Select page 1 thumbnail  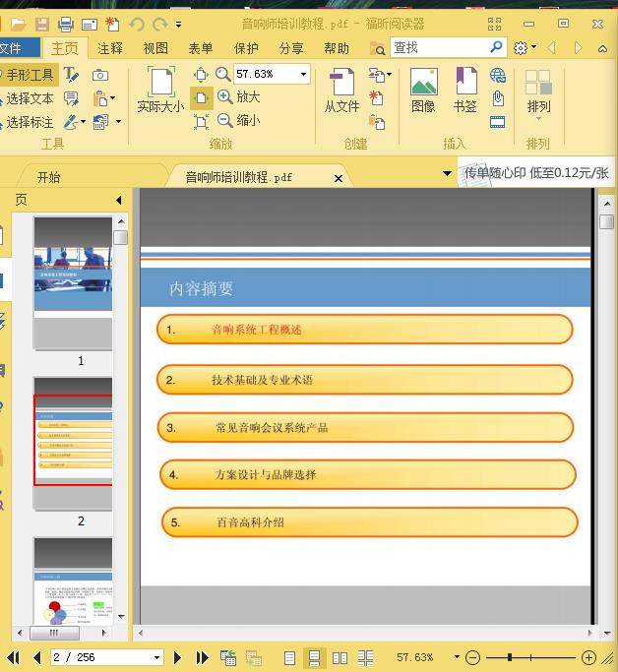coord(73,283)
